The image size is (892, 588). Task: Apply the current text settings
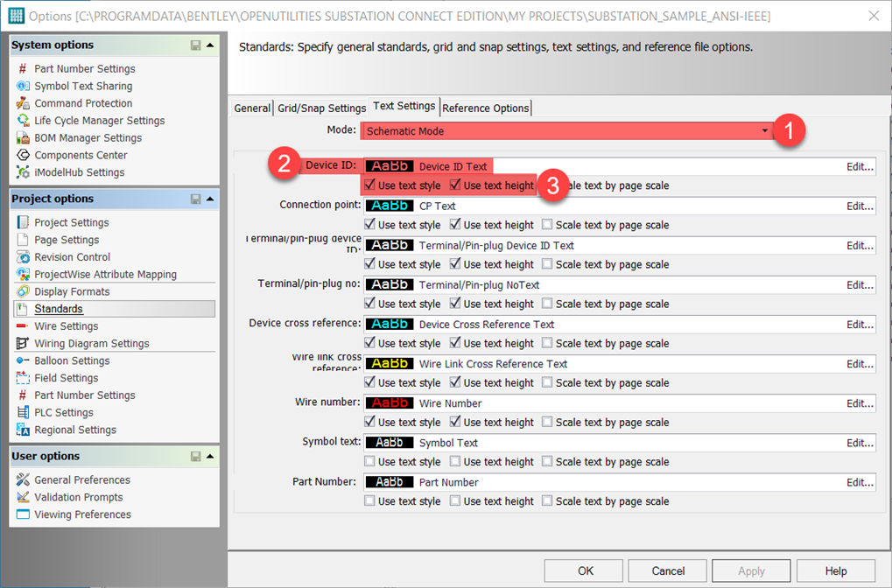[750, 570]
